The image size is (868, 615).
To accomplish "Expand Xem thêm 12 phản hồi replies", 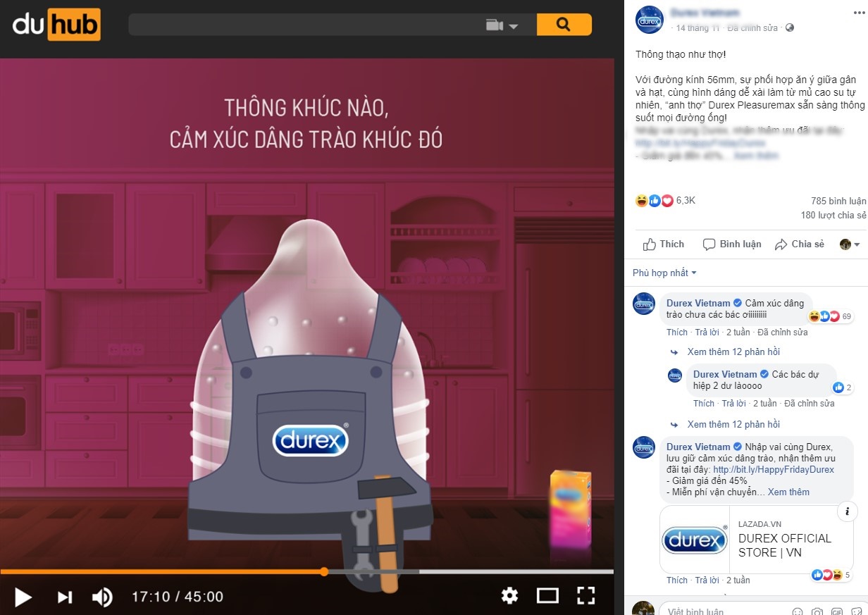I will [733, 352].
